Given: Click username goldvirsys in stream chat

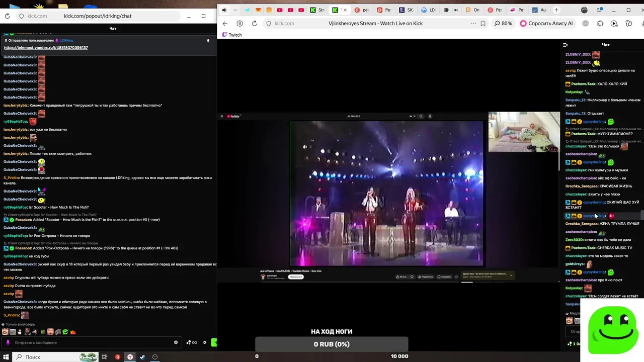Looking at the screenshot, I should coord(575,264).
